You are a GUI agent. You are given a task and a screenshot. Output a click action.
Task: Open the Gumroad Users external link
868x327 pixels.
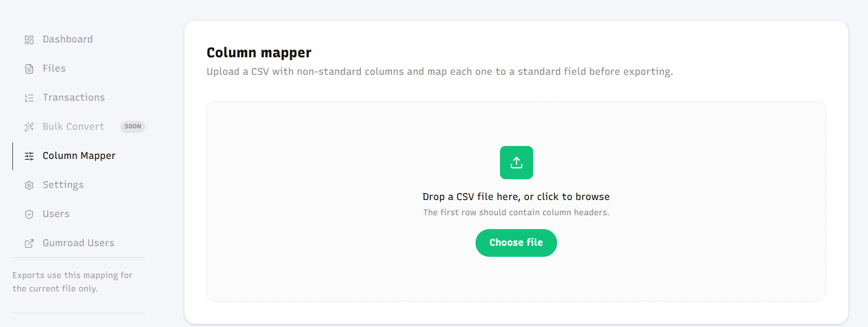(79, 243)
